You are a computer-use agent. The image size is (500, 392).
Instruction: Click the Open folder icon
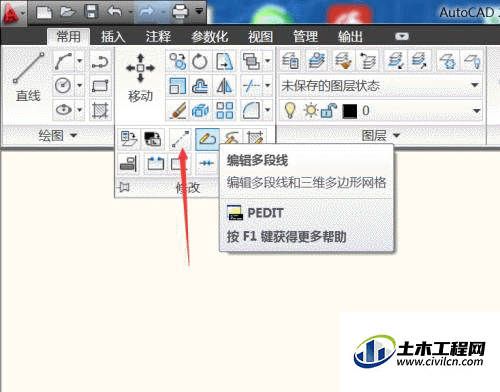pyautogui.click(x=68, y=12)
